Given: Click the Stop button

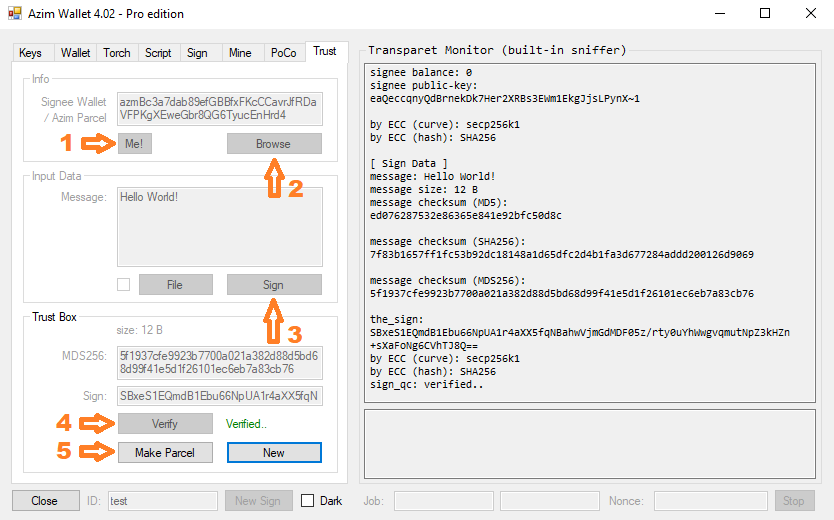Looking at the screenshot, I should pyautogui.click(x=794, y=500).
